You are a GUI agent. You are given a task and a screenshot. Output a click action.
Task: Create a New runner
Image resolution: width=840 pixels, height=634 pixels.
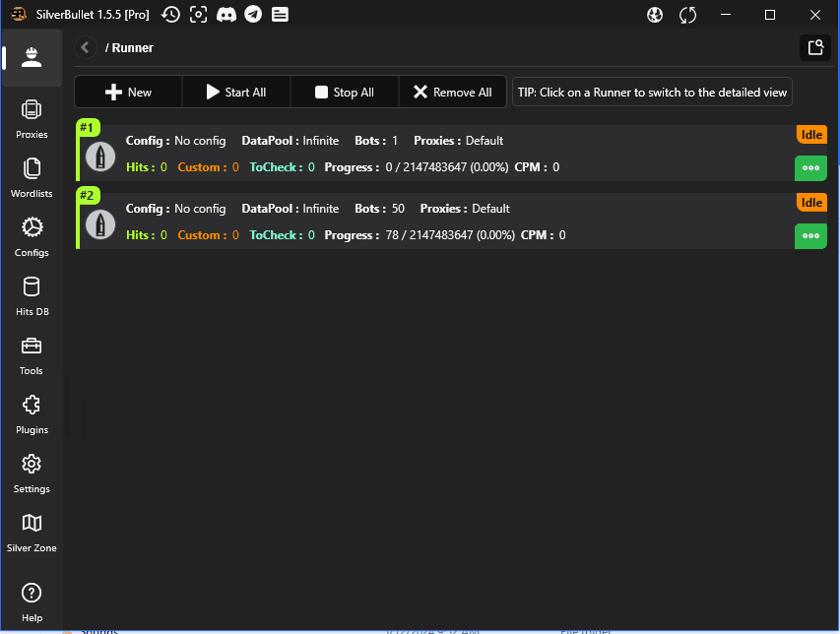[x=129, y=93]
